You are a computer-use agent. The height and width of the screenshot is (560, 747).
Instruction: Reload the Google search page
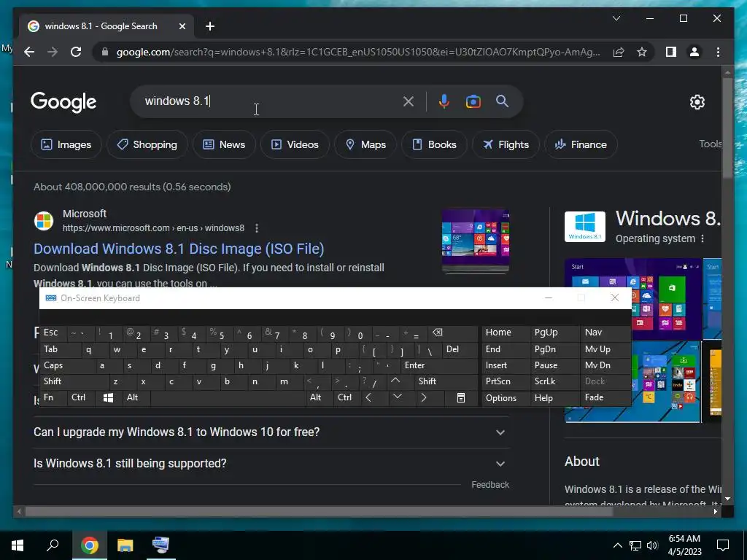click(x=76, y=52)
